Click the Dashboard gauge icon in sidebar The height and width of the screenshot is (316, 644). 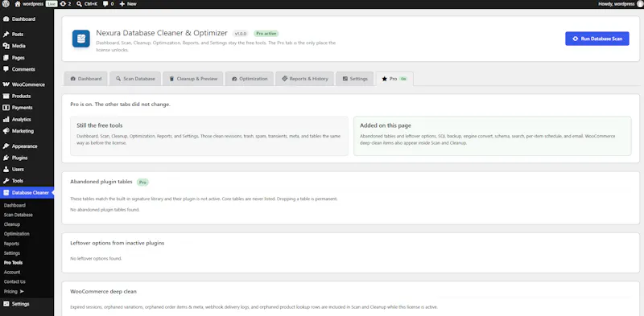click(x=6, y=18)
